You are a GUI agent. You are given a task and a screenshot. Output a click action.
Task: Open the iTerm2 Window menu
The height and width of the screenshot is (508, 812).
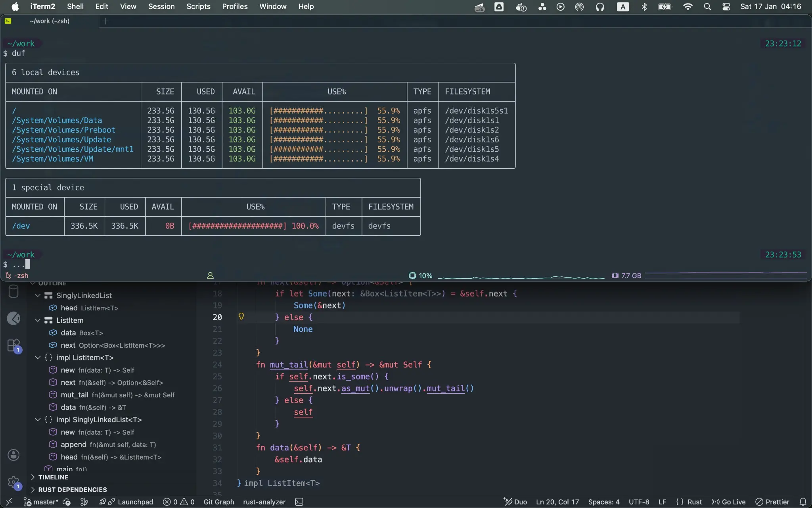(x=273, y=6)
